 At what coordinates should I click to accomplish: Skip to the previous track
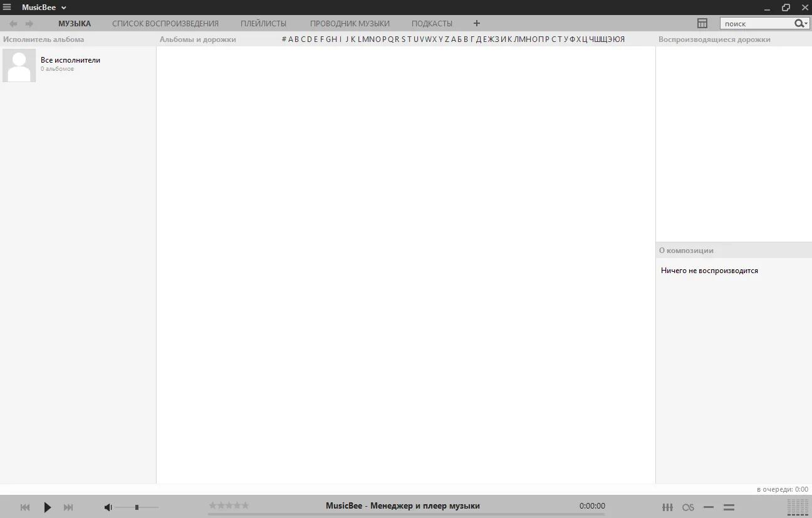pos(25,507)
